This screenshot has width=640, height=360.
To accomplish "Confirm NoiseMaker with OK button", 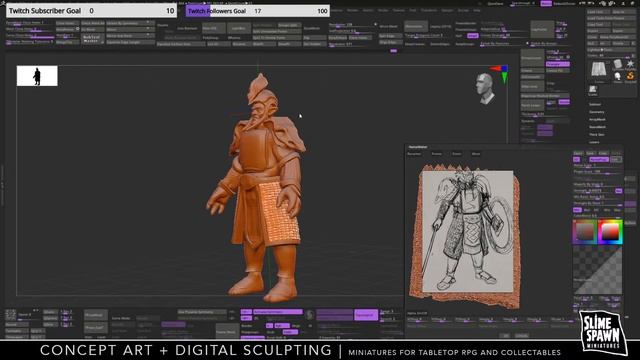I will point(505,336).
